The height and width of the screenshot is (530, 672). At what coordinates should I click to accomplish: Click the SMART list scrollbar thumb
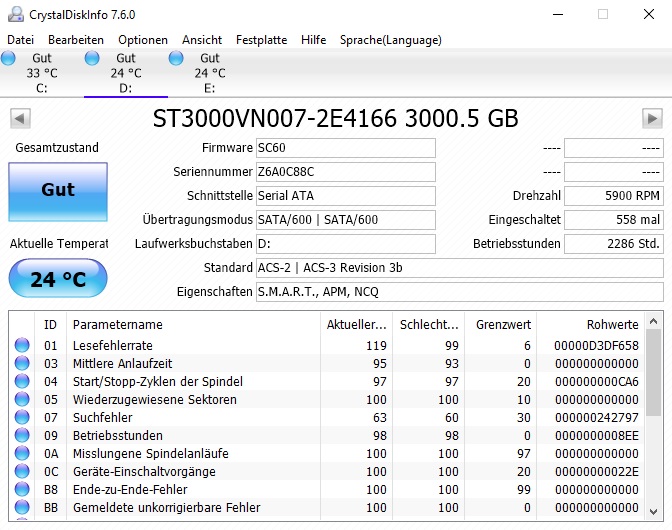pyautogui.click(x=654, y=373)
